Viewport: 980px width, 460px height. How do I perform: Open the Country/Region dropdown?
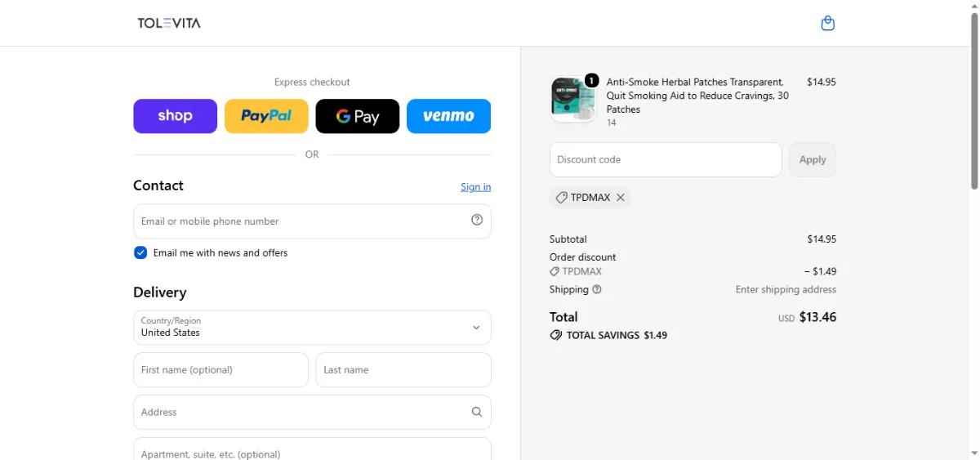click(312, 327)
